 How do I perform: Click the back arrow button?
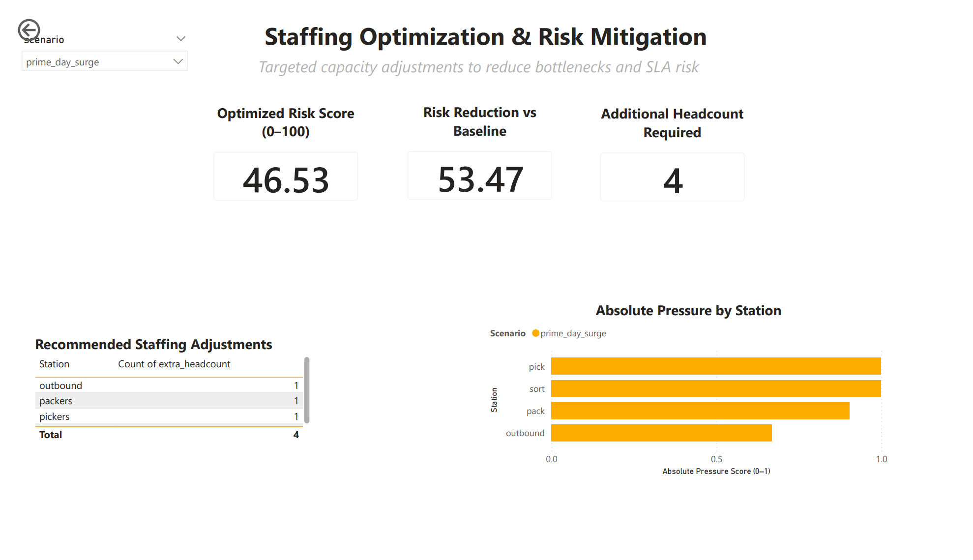click(29, 30)
